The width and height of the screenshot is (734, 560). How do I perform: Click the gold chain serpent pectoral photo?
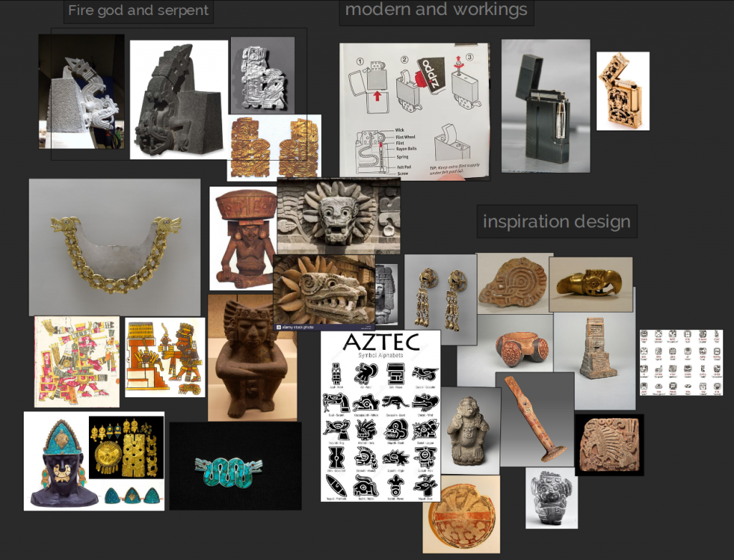click(115, 247)
